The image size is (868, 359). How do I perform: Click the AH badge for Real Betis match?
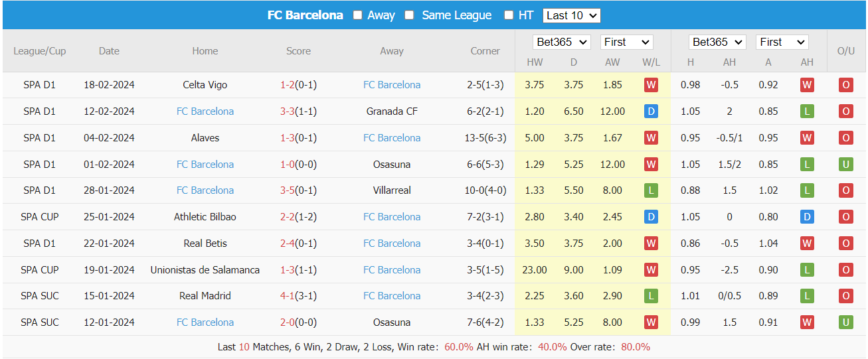point(807,244)
